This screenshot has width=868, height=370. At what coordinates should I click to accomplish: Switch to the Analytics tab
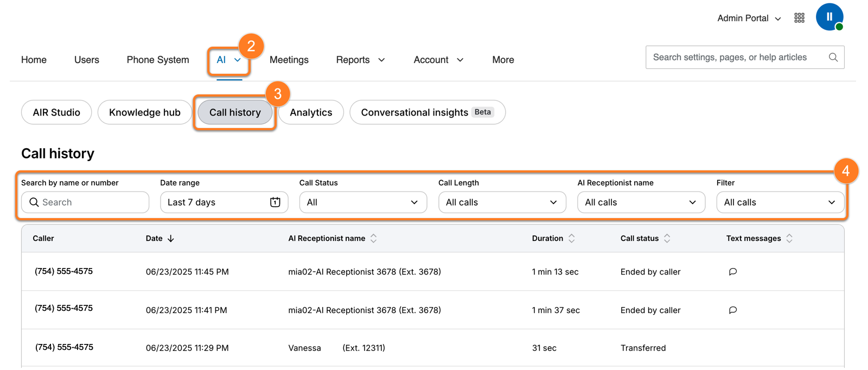[311, 112]
